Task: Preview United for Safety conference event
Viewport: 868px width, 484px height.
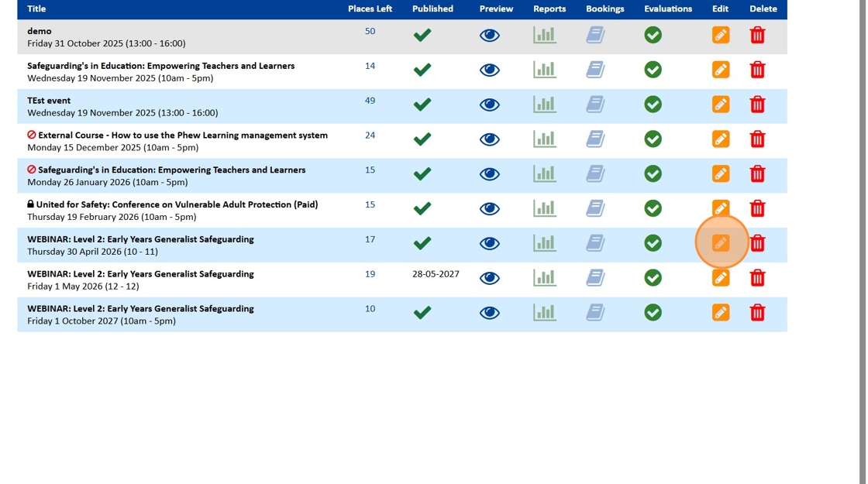Action: pos(489,209)
